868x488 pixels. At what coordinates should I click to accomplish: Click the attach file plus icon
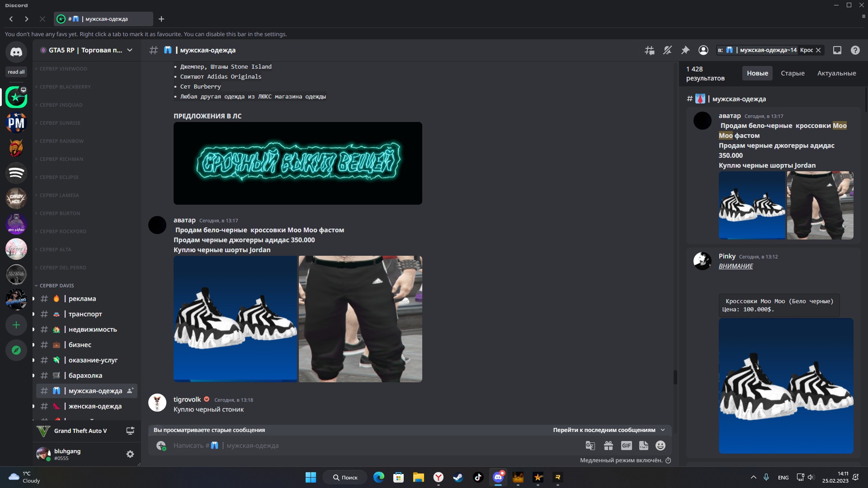point(161,446)
